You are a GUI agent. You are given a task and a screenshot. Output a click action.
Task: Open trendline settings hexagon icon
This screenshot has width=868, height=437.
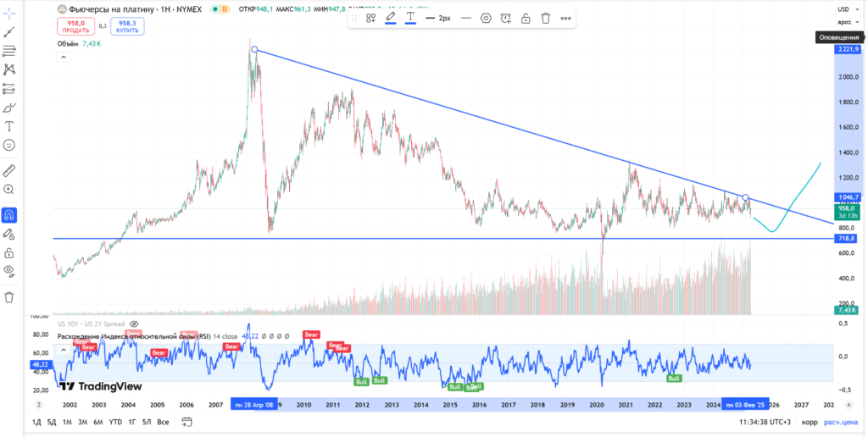(x=486, y=19)
